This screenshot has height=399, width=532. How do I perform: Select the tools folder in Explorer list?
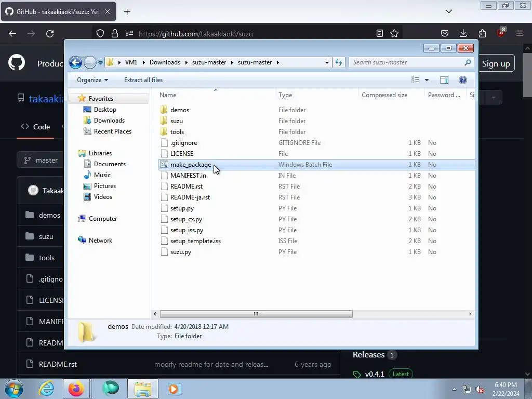(x=177, y=131)
